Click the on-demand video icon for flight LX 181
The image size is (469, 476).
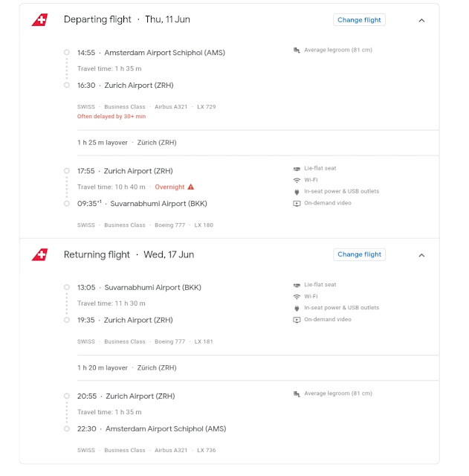click(x=297, y=320)
